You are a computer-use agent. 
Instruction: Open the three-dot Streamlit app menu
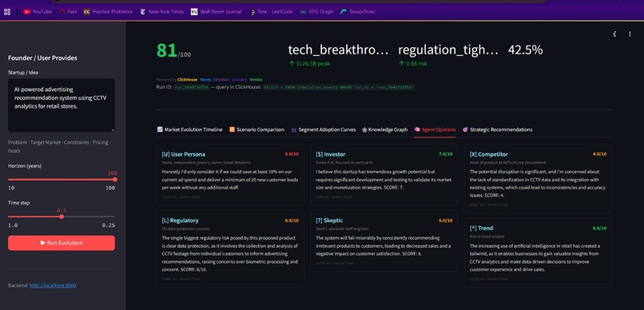point(630,34)
